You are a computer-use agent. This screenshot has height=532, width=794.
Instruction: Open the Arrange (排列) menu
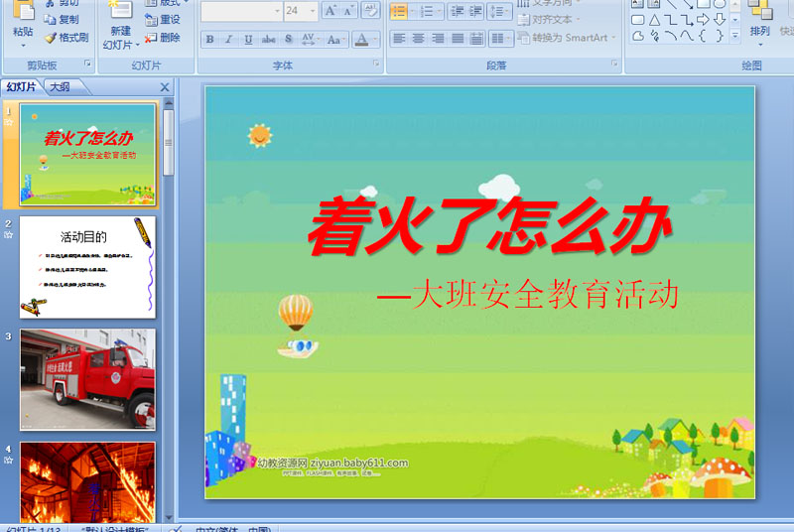(x=760, y=24)
